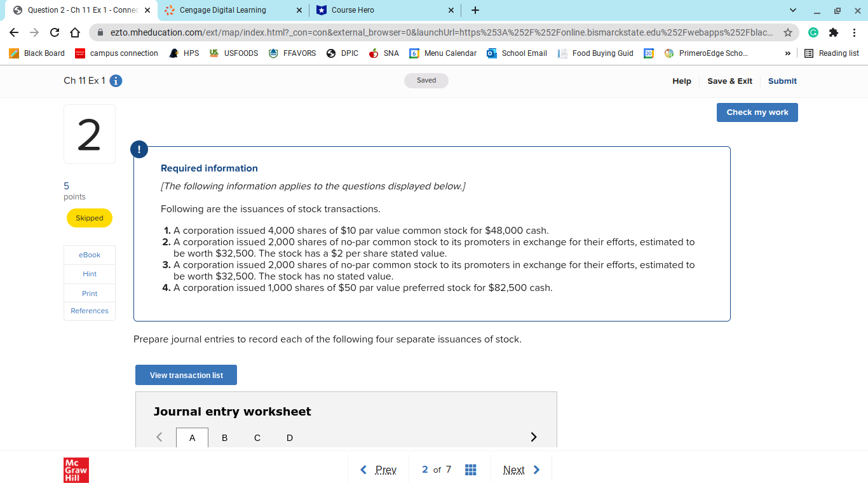Open the SNA bookmark
Viewport: 868px width, 488px height.
tap(384, 53)
